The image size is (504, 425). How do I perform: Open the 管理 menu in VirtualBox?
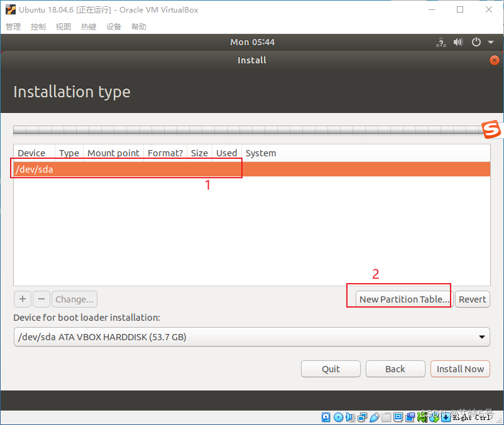click(x=13, y=26)
